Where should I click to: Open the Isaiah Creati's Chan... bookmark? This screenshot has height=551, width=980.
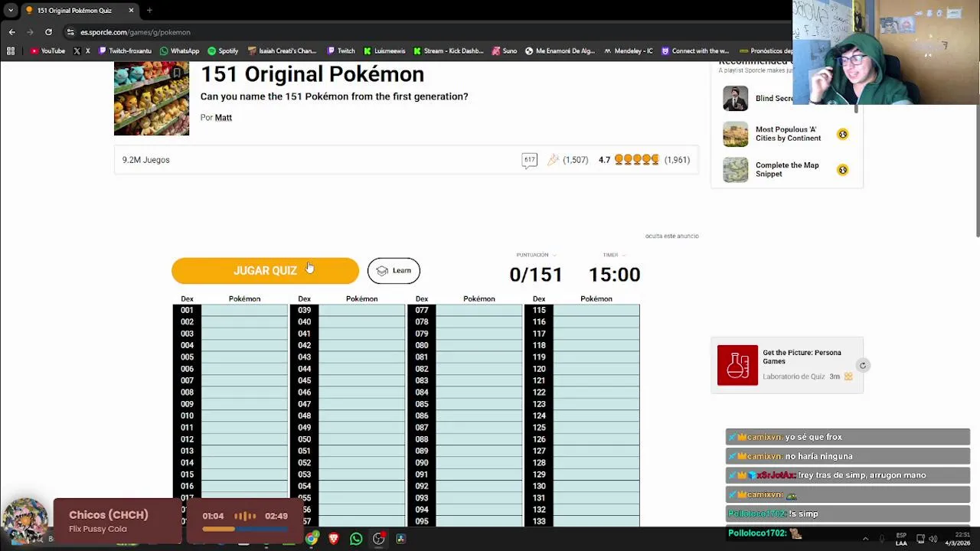tap(282, 51)
